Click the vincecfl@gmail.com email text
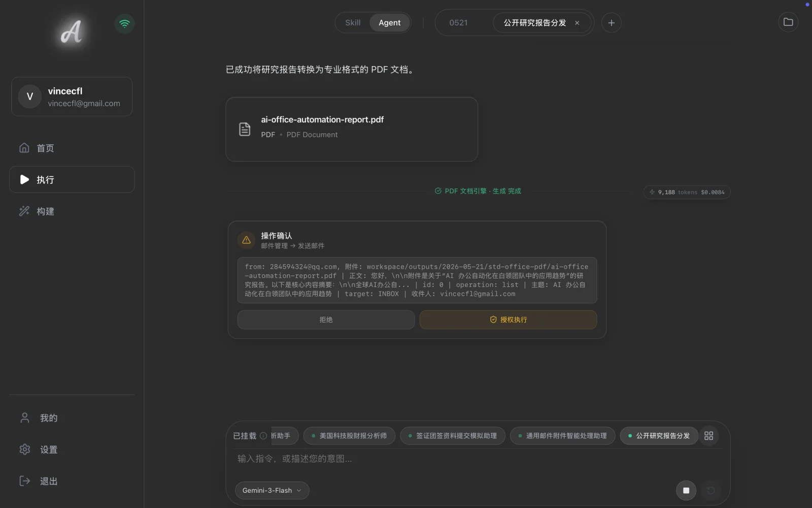Viewport: 812px width, 508px height. point(84,104)
